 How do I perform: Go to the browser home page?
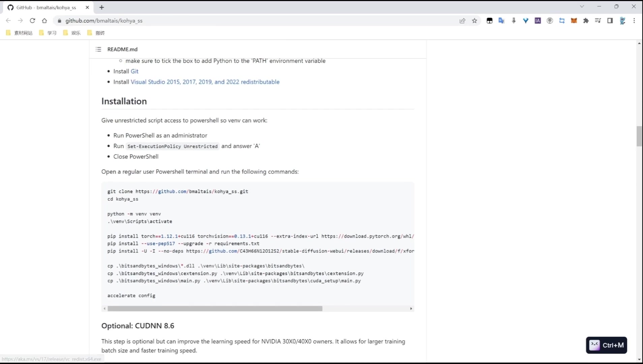(44, 21)
